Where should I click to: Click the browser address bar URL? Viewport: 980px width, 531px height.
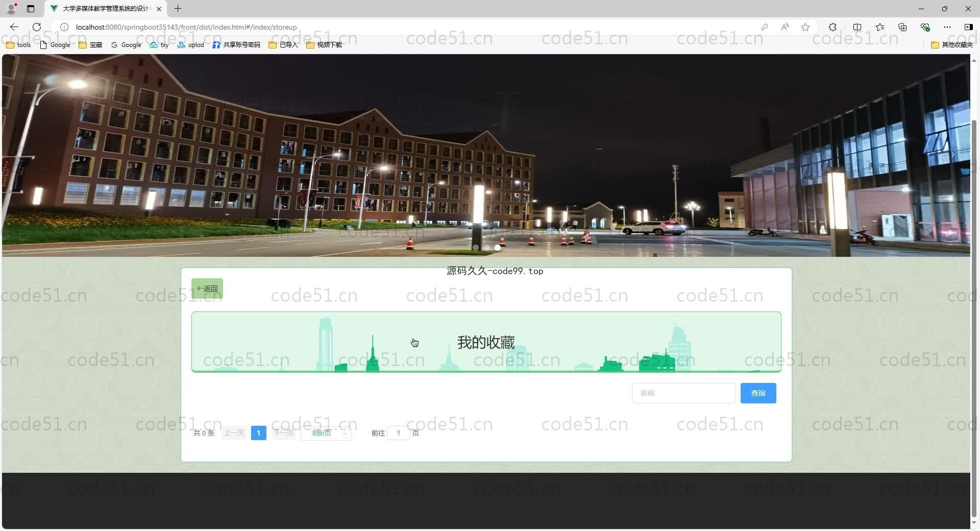pyautogui.click(x=186, y=27)
